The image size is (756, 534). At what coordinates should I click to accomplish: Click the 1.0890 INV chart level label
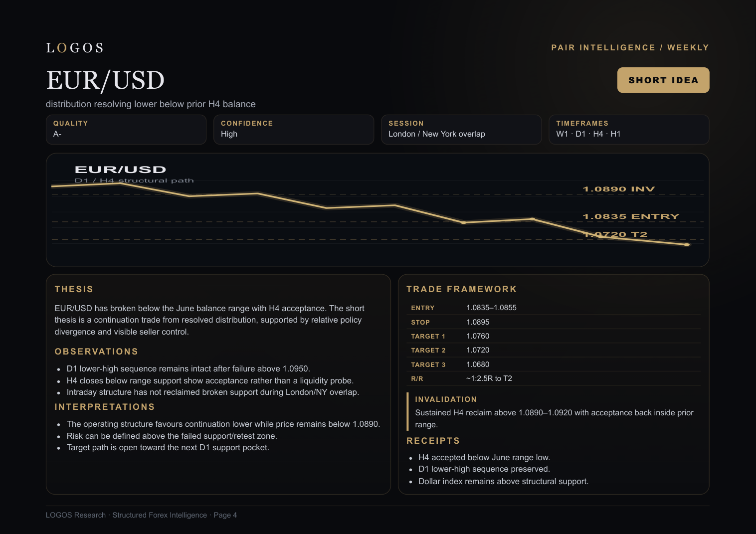618,189
